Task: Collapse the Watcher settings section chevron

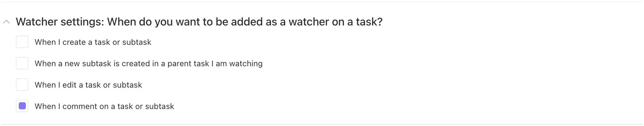Action: [6, 22]
